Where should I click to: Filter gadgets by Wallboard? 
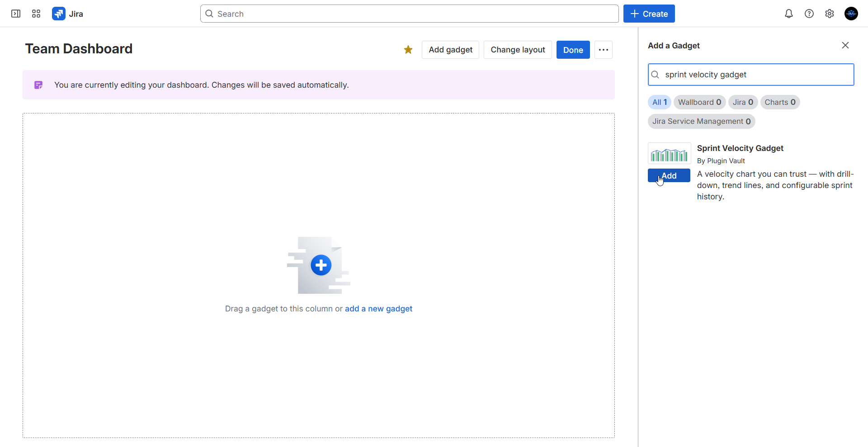(699, 102)
